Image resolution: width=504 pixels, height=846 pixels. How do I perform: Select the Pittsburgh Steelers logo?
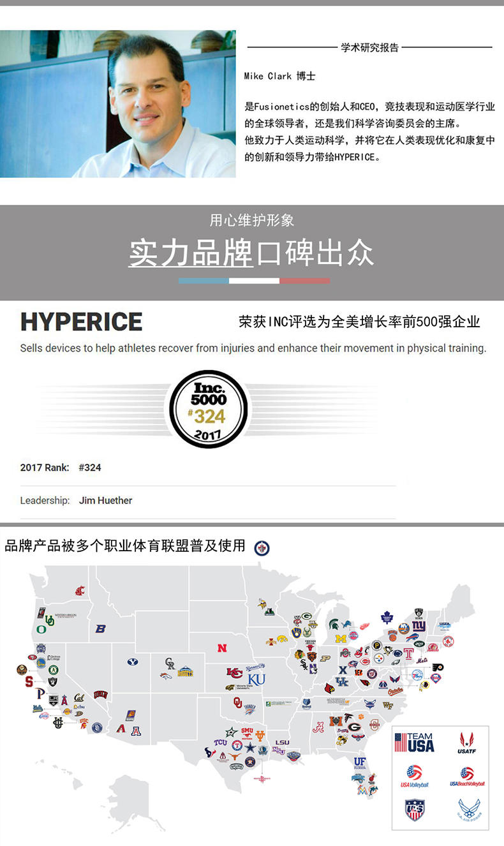click(x=379, y=658)
